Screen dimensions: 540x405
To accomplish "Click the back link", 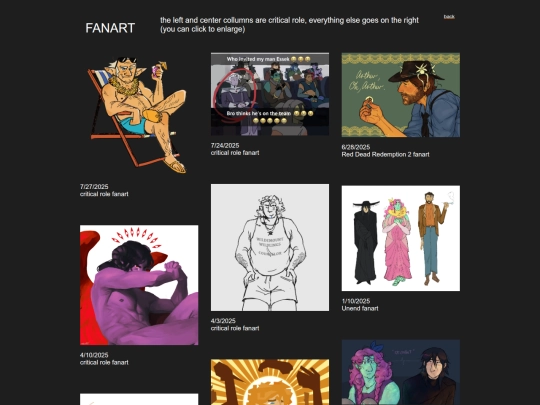I will 449,17.
